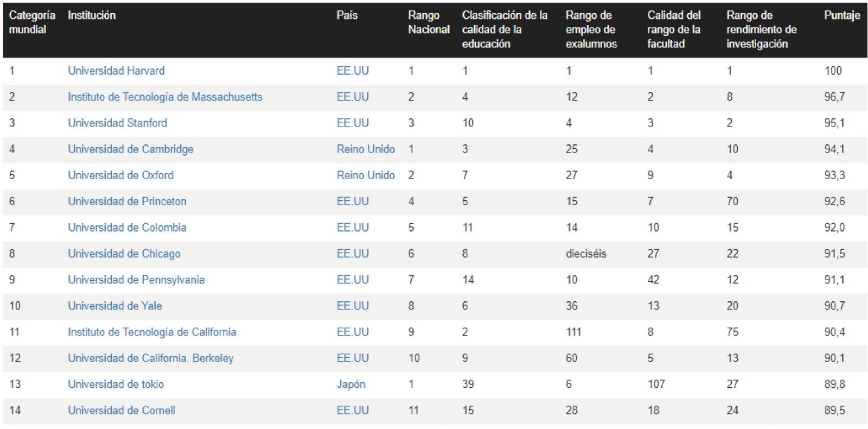868x429 pixels.
Task: Click Instituto de Tecnología de Massachusetts link
Action: [x=165, y=97]
